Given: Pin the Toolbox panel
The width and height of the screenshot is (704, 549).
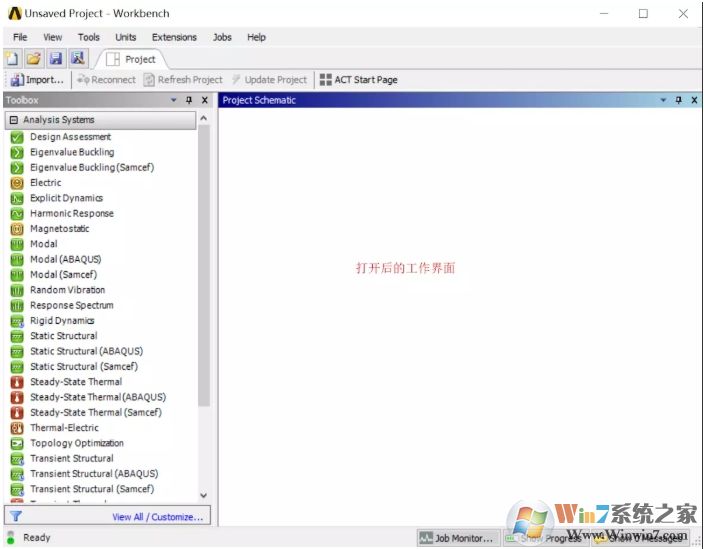Looking at the screenshot, I should tap(189, 100).
